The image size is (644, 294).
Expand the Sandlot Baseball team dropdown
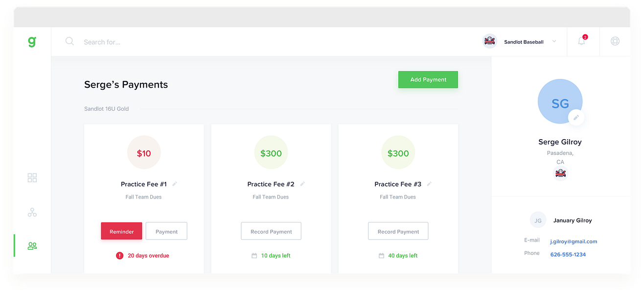tap(554, 42)
